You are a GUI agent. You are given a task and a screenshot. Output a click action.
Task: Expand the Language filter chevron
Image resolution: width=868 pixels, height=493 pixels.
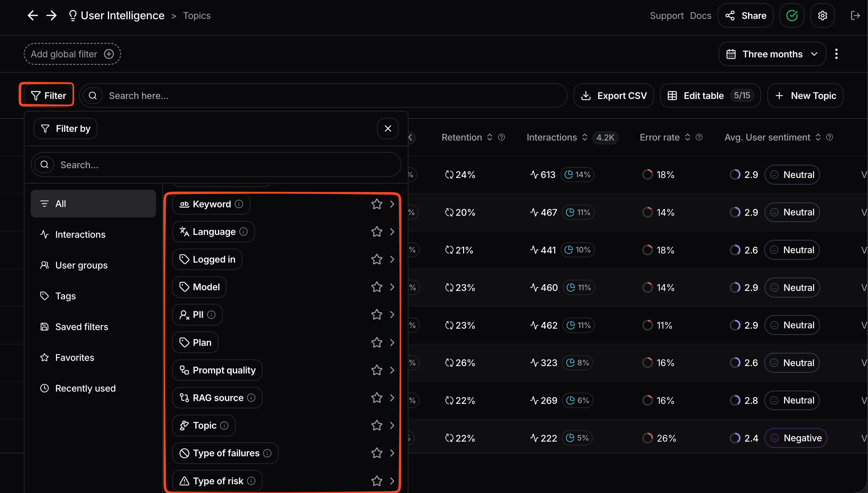click(392, 231)
